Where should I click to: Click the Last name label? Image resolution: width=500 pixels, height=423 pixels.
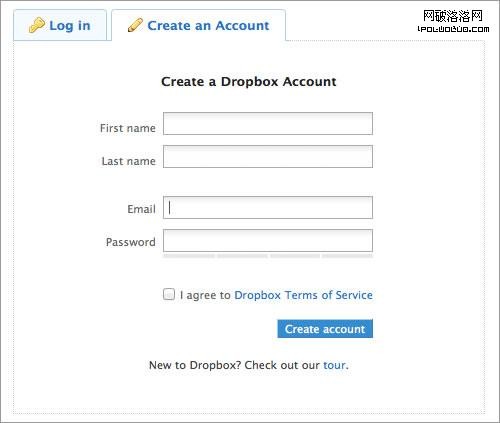pos(128,161)
